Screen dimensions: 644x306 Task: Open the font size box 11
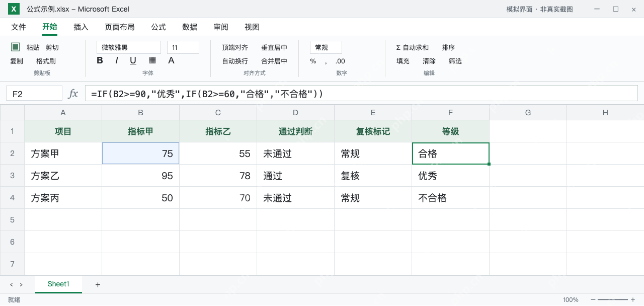[183, 47]
